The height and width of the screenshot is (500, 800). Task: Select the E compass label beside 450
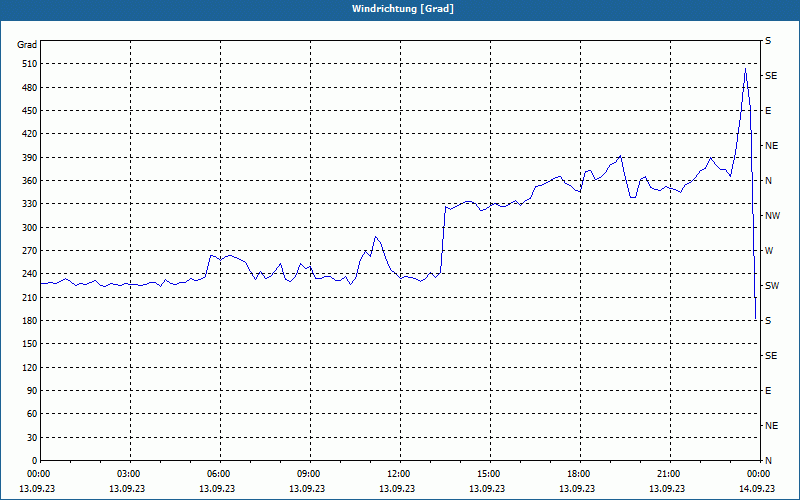click(x=768, y=111)
